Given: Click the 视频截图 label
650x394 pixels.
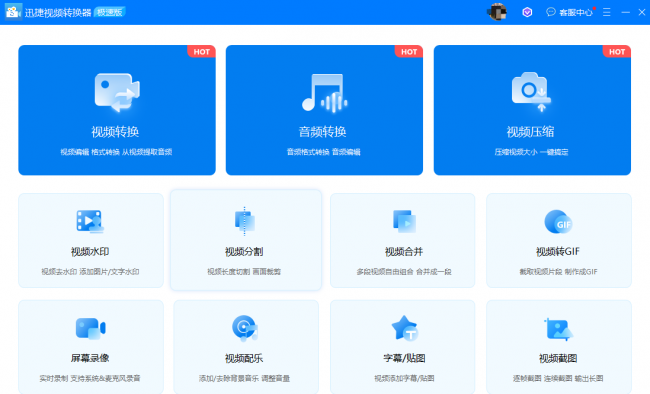Looking at the screenshot, I should pyautogui.click(x=558, y=358).
